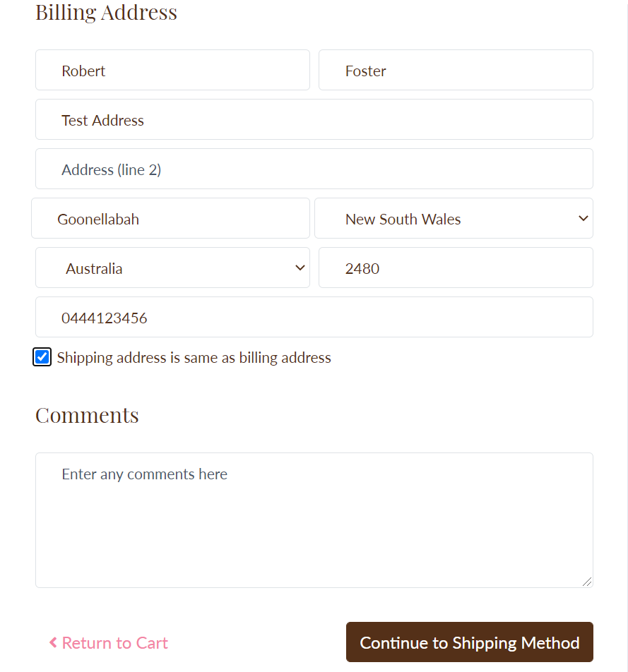Click the comments box resize handle
Screen dimensions: 628x672
pyautogui.click(x=587, y=582)
